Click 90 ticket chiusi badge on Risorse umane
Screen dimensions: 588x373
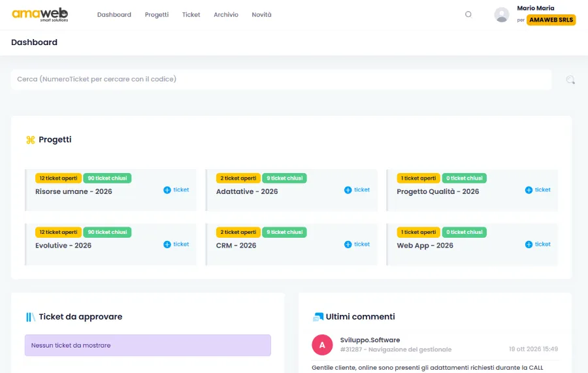coord(107,178)
